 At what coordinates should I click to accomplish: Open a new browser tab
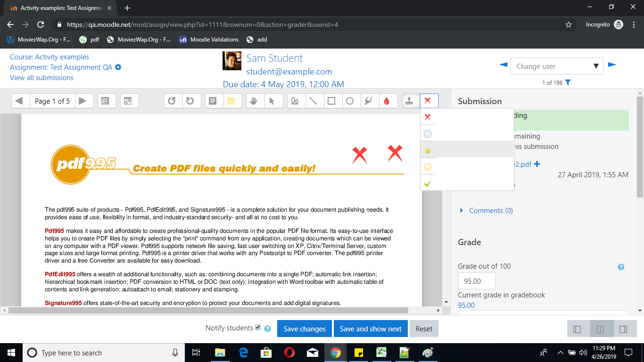point(127,8)
